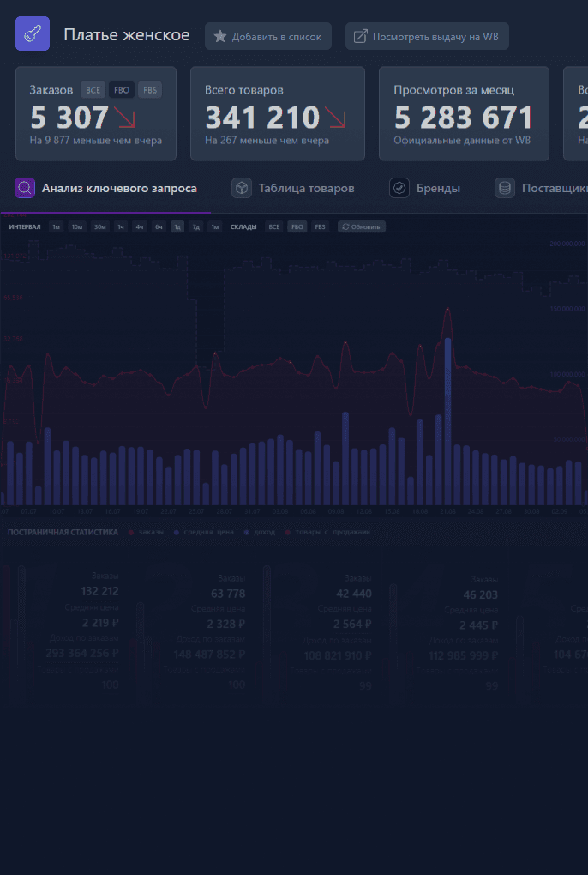Click the red line peak at 21.08
The width and height of the screenshot is (588, 875).
click(x=447, y=308)
